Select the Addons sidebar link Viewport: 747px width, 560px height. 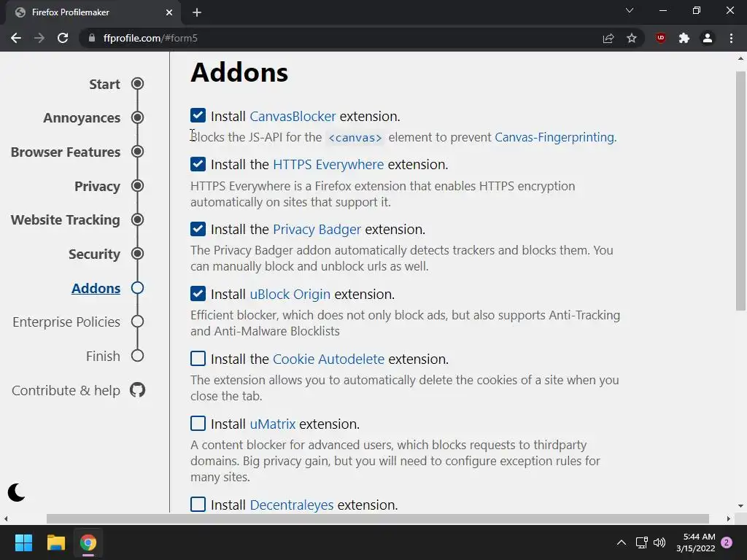point(96,288)
